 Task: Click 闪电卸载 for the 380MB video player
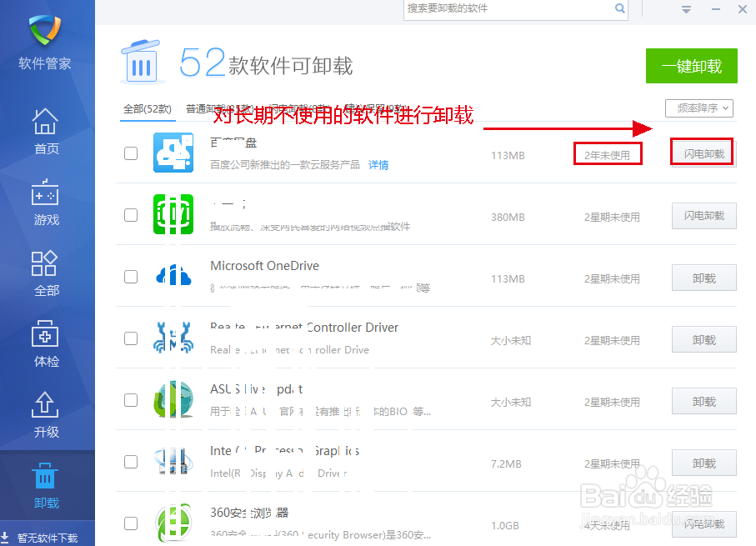click(704, 216)
